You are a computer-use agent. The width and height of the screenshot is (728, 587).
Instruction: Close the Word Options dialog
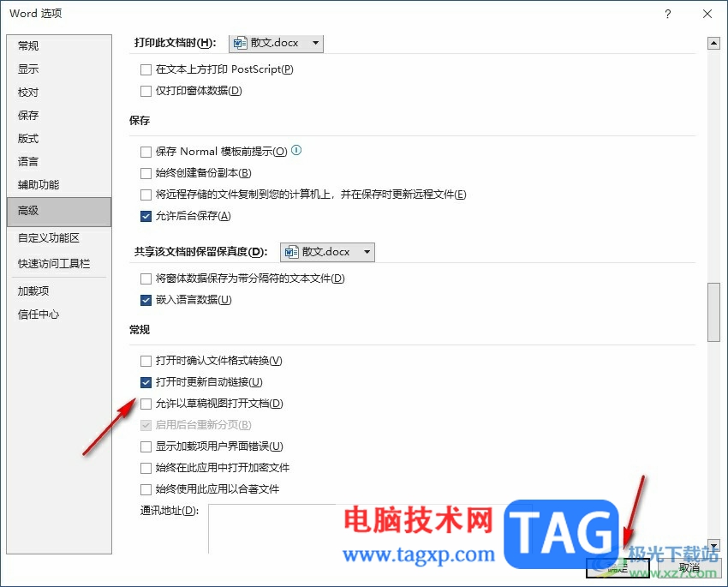707,14
